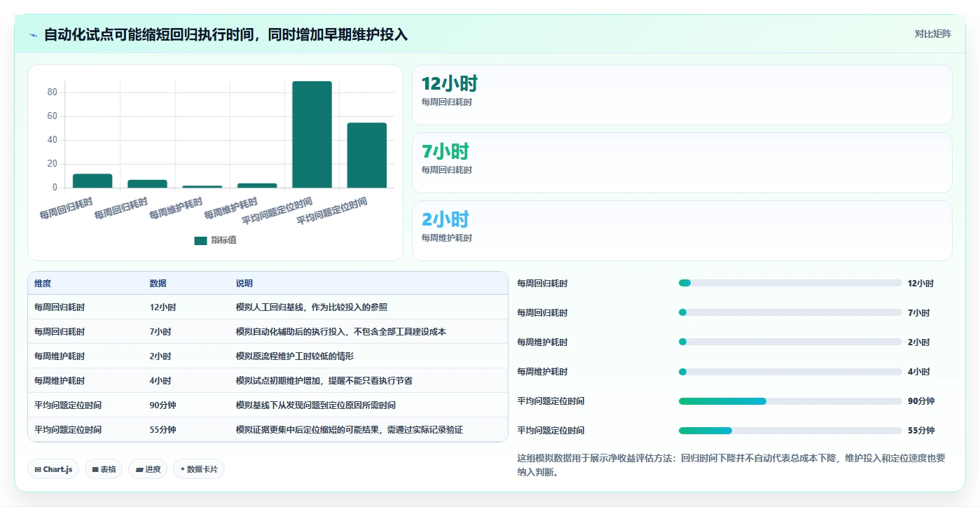Click the y-axis label 40
The height and width of the screenshot is (507, 980).
tap(52, 140)
